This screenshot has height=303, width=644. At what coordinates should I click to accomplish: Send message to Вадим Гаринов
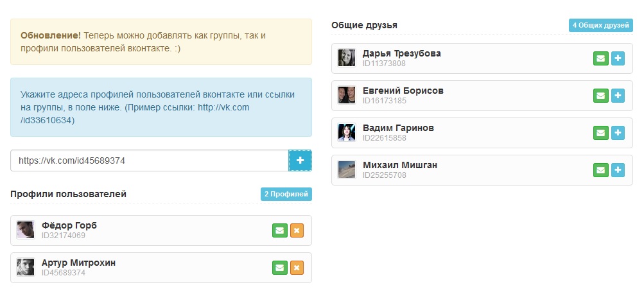click(601, 133)
